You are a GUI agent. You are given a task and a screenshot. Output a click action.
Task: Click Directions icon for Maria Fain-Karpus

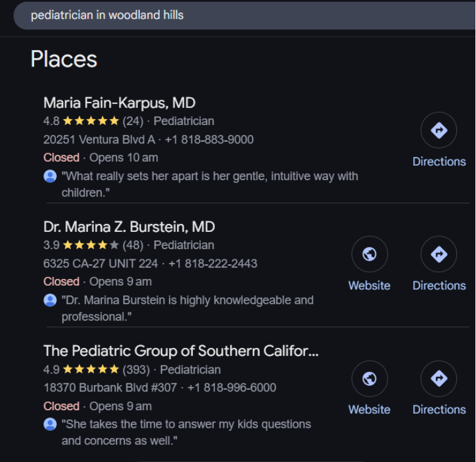[439, 130]
